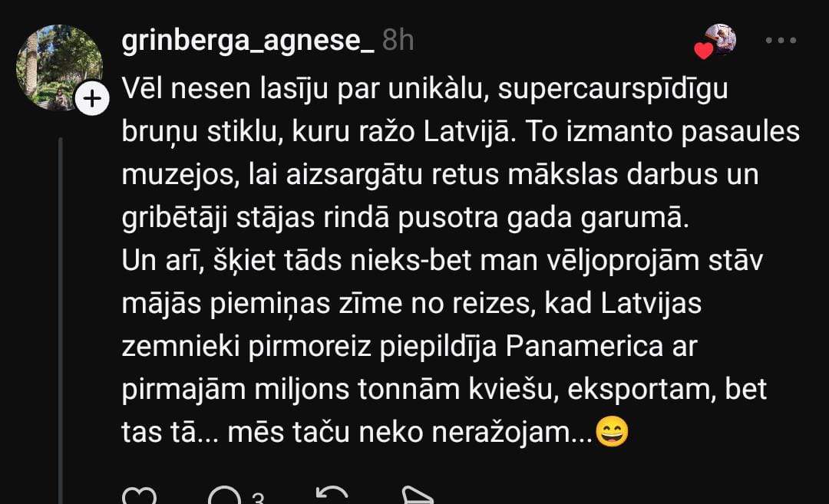Share the post with the paper plane icon
This screenshot has width=829, height=504.
pyautogui.click(x=418, y=496)
